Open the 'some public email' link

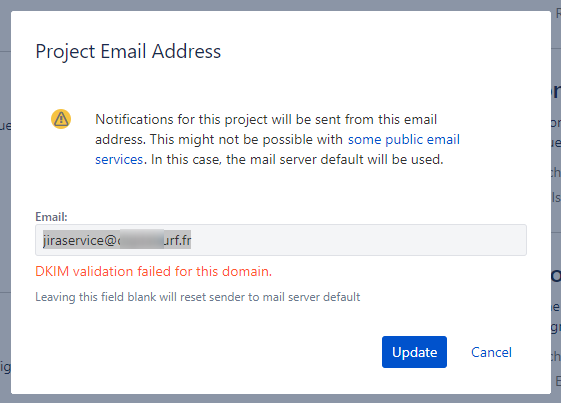click(404, 140)
